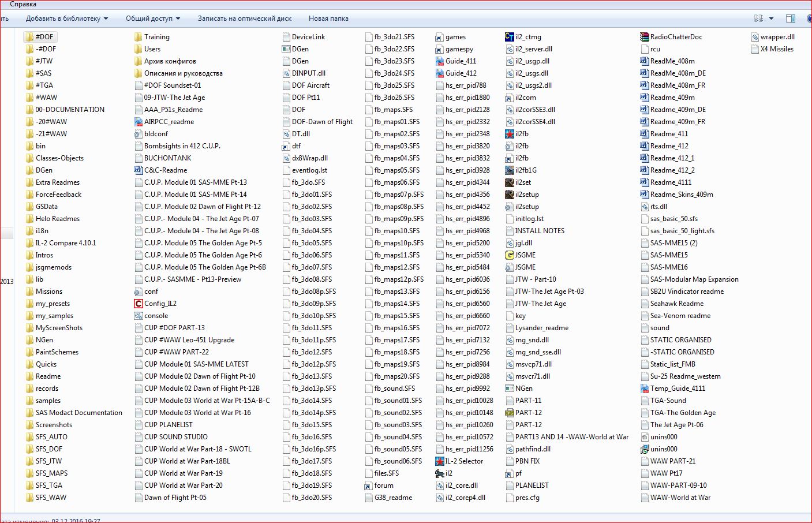Screen dimensions: 812x523
Task: Select the initlog.lst file
Action: click(x=530, y=219)
